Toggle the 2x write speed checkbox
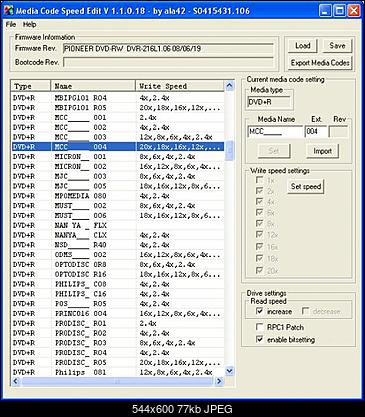Screen dimensions: 365x417 (259, 191)
